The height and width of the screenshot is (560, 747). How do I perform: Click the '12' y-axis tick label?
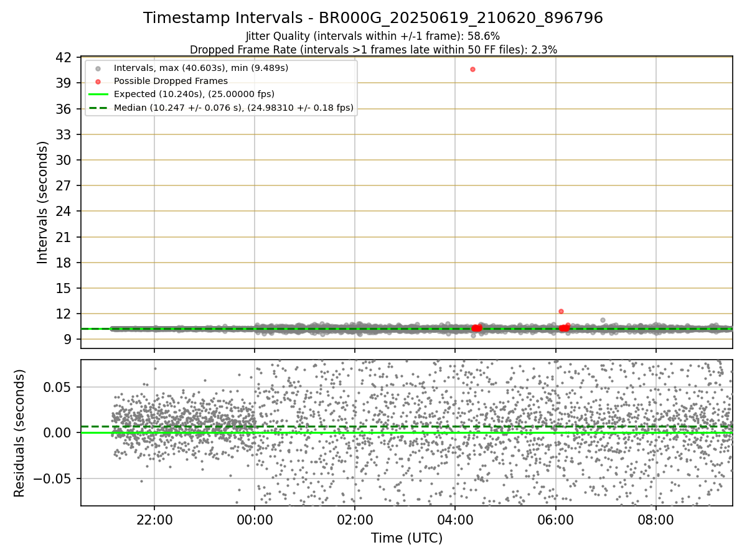click(64, 314)
